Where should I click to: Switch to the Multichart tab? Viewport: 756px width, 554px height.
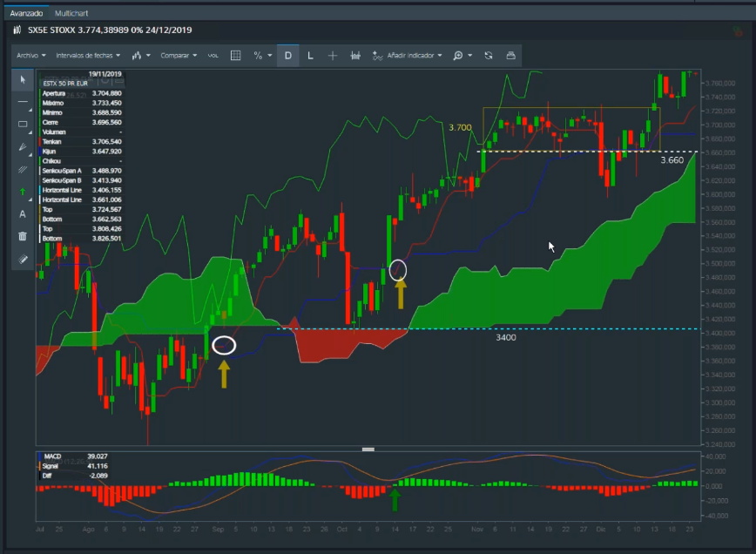point(71,15)
